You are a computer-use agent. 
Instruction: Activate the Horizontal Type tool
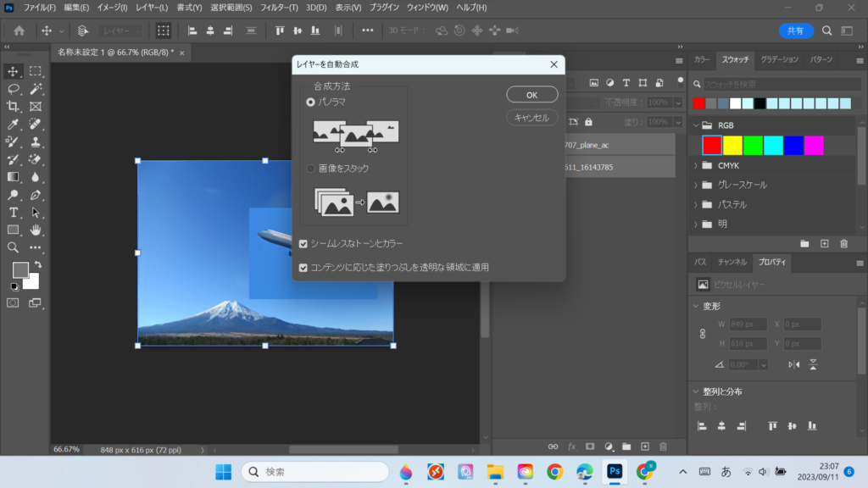(13, 213)
